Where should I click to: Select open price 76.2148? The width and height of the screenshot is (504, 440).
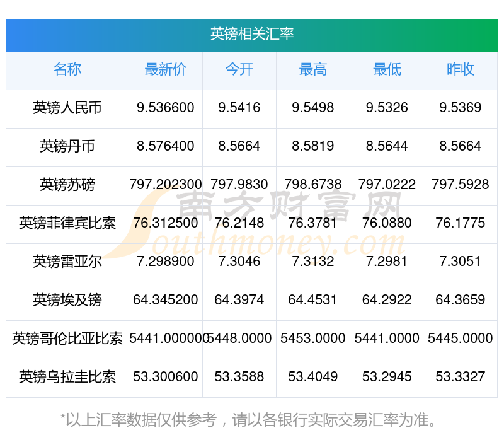(x=239, y=223)
